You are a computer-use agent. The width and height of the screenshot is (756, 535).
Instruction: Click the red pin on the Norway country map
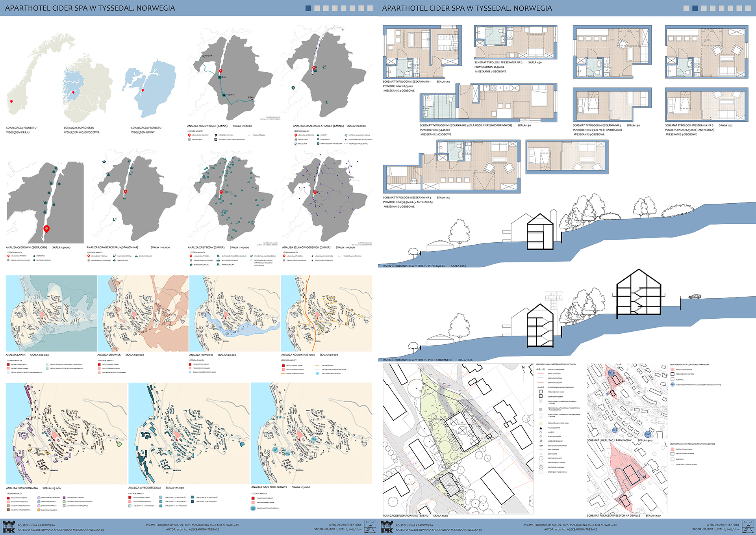click(x=11, y=102)
